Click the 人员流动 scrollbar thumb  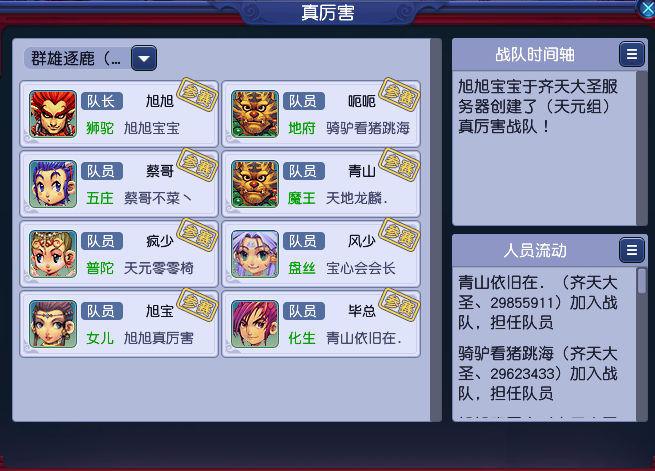[642, 281]
